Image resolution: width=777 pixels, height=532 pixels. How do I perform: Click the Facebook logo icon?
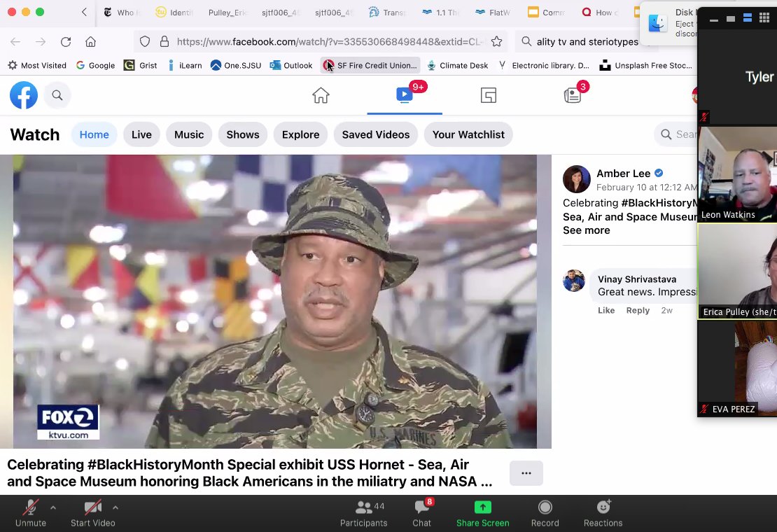[24, 95]
